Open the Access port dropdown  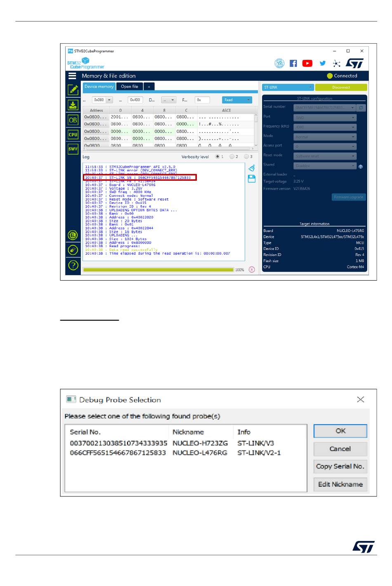click(325, 146)
